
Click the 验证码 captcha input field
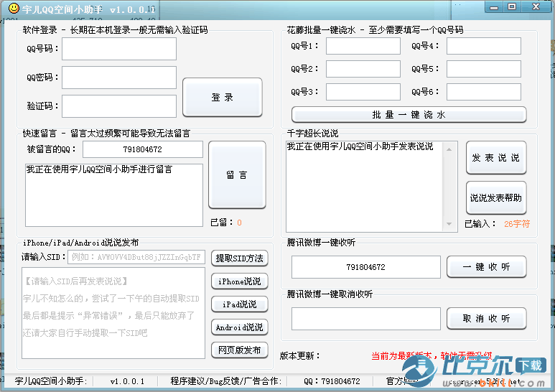[119, 106]
